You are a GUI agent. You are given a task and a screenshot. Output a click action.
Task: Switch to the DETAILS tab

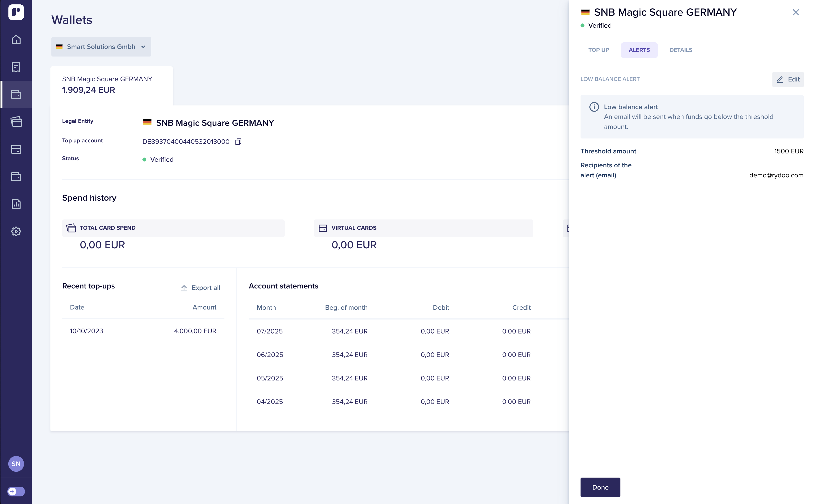681,50
